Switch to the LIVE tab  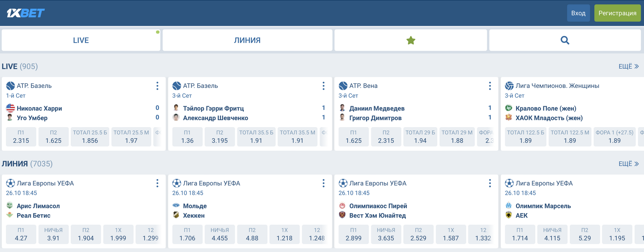(81, 40)
